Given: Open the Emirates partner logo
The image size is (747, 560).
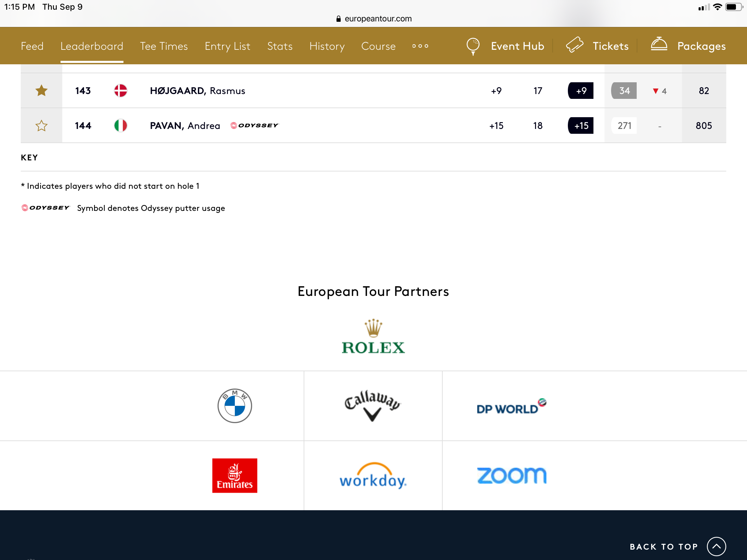Looking at the screenshot, I should pyautogui.click(x=235, y=475).
